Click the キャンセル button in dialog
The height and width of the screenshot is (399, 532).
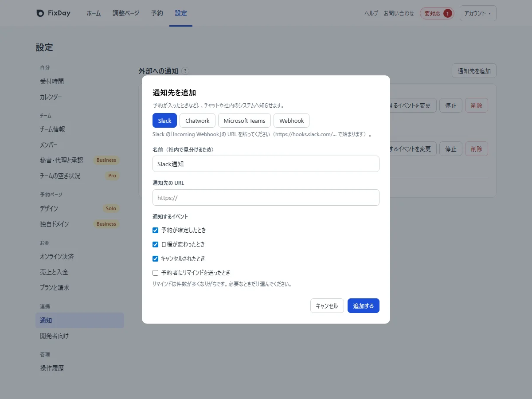pyautogui.click(x=327, y=306)
